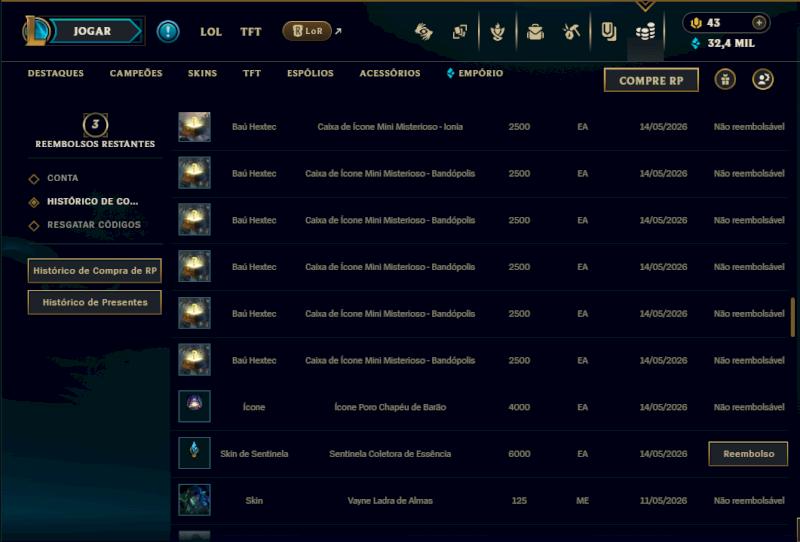Viewport: 800px width, 542px height.
Task: Click the REEMBOLSOS RESTANTES label
Action: click(95, 144)
